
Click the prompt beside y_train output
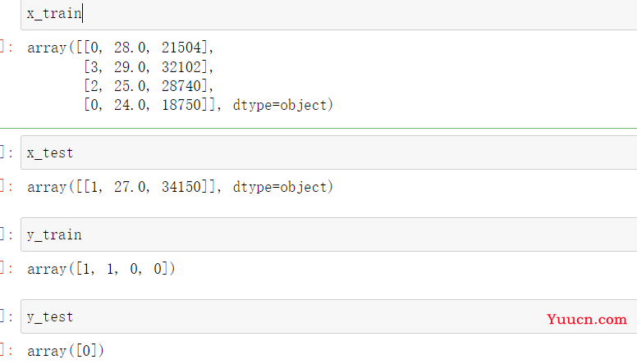click(7, 269)
